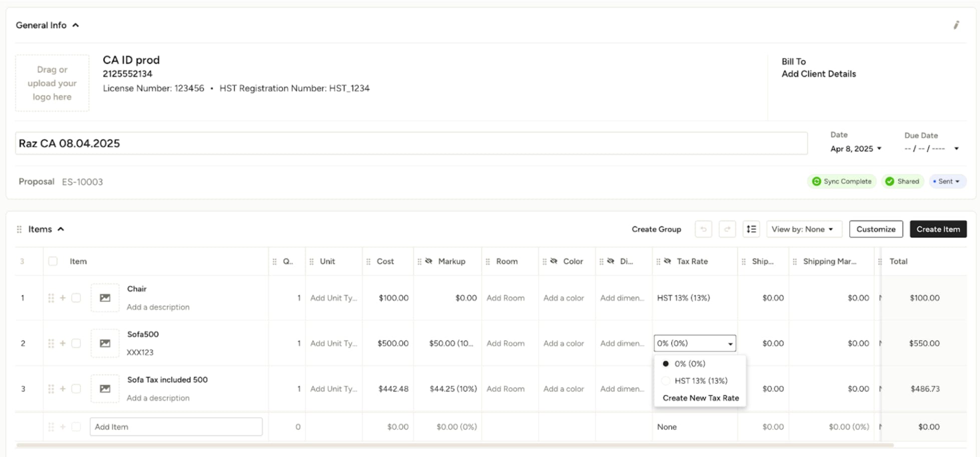Check the Chair row checkbox

click(x=76, y=298)
